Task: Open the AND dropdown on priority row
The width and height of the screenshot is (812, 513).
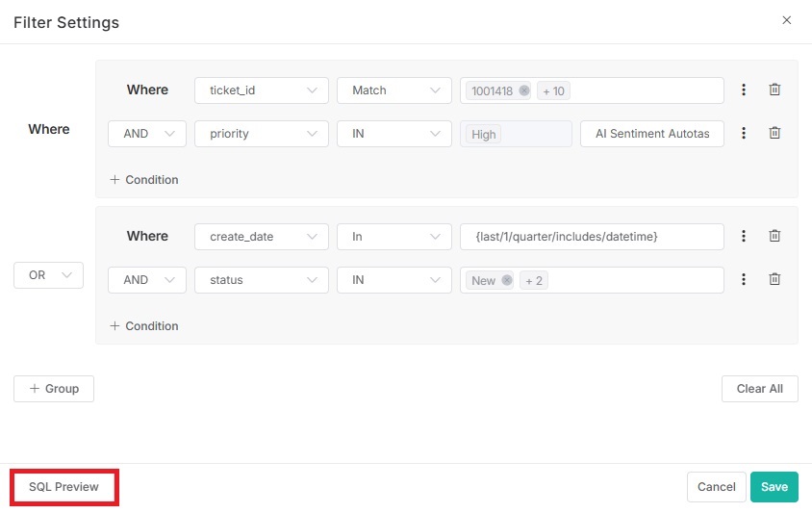Action: 147,134
